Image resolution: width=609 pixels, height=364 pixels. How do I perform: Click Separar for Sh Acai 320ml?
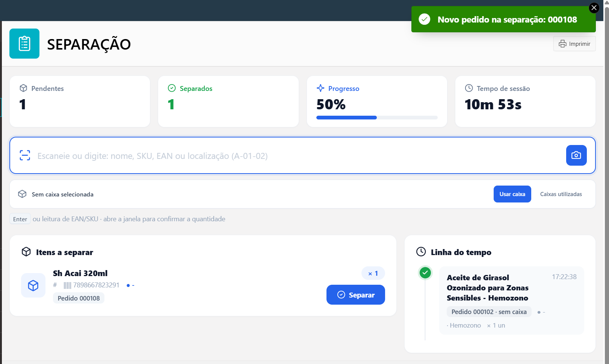pos(355,295)
